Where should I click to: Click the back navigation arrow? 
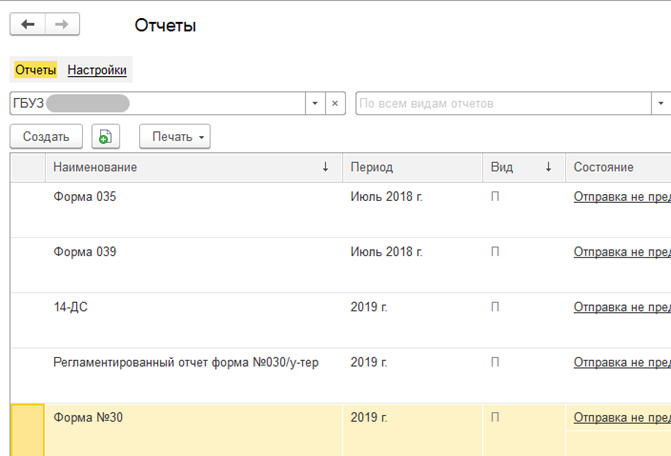tap(28, 25)
